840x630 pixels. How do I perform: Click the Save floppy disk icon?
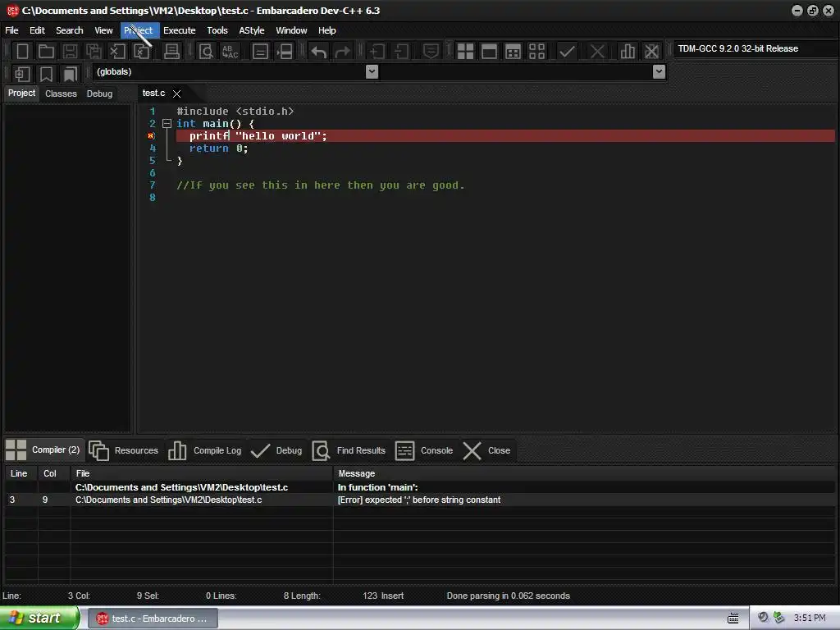(x=70, y=52)
